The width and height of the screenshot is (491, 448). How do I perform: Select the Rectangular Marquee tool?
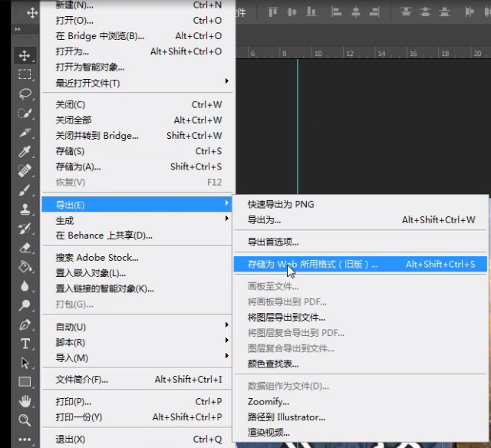[25, 74]
